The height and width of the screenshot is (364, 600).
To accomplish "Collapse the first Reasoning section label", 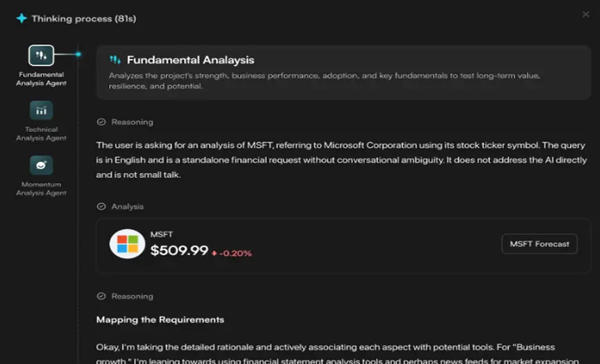I will pyautogui.click(x=132, y=122).
